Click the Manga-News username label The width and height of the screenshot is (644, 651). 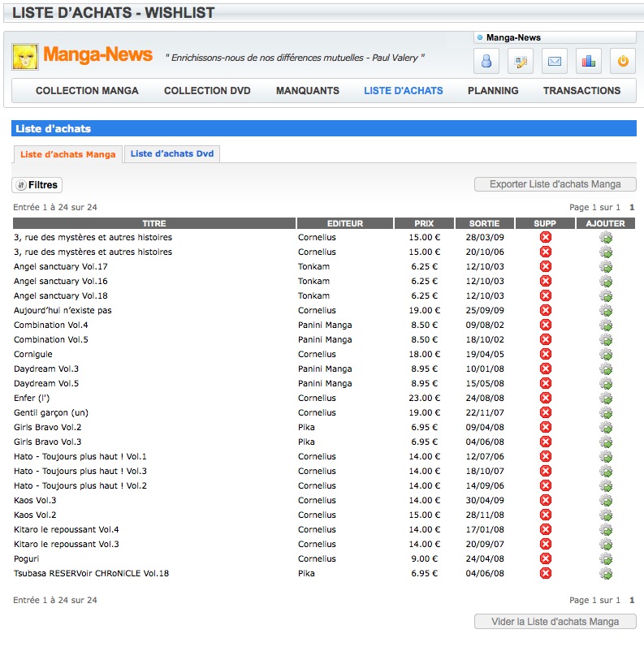[513, 38]
